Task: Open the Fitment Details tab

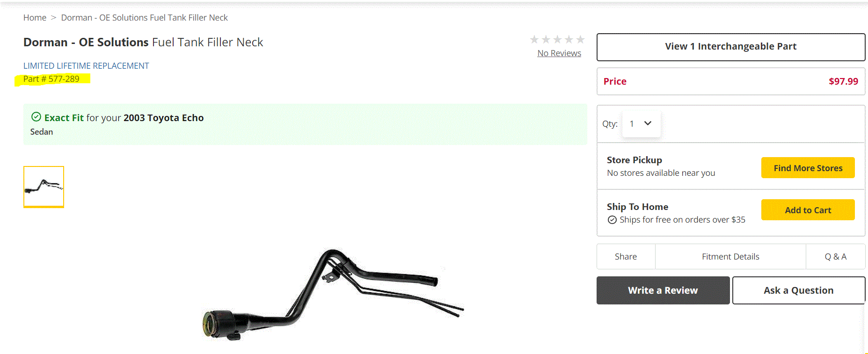Action: point(730,256)
